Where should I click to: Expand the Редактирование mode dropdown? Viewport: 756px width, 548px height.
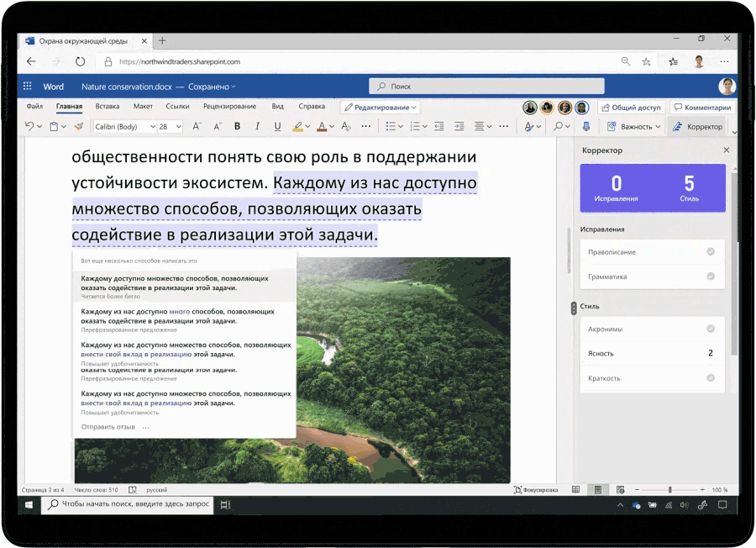(381, 108)
